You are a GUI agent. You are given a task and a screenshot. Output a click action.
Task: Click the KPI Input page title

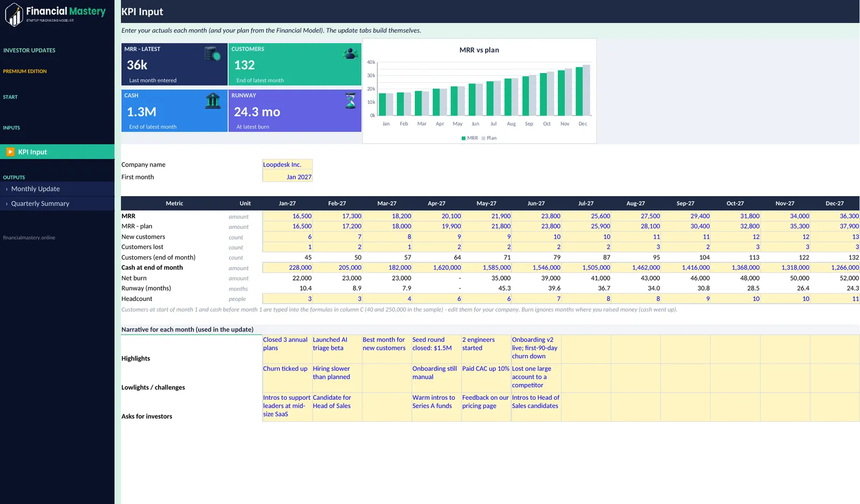tap(142, 12)
